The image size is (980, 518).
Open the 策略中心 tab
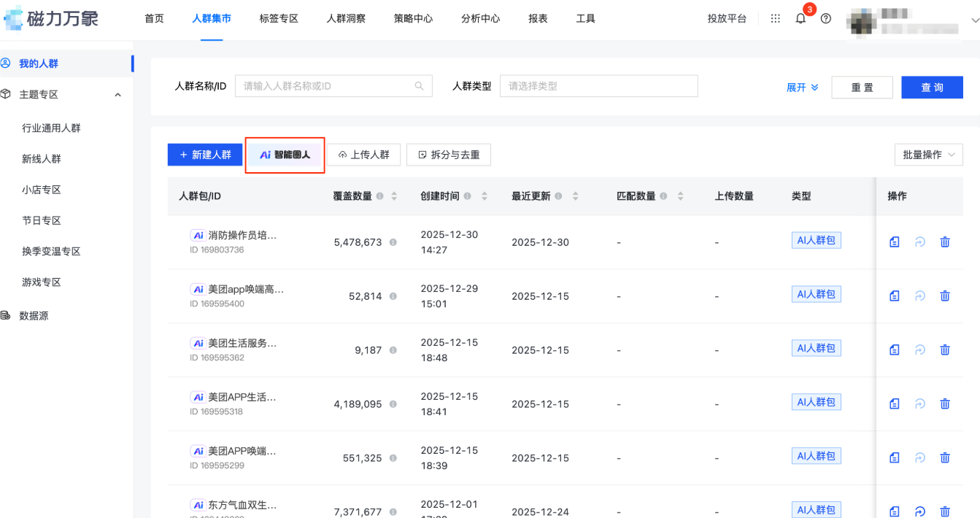(413, 19)
